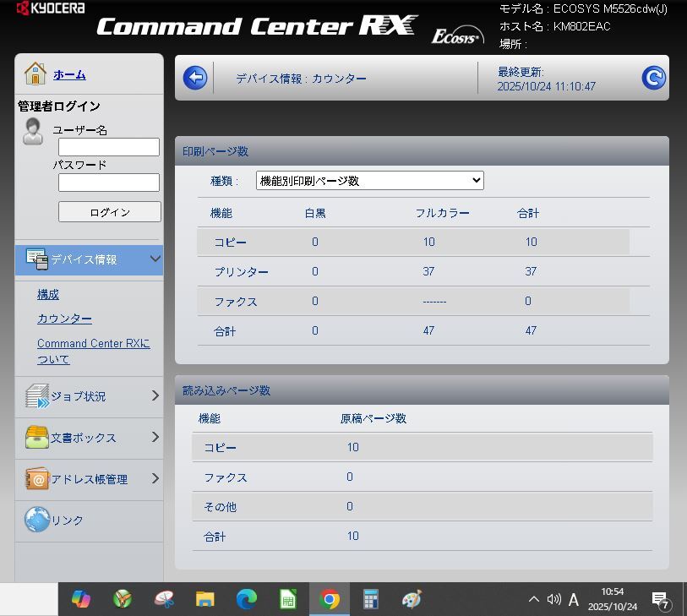Click inside the パスワード input field
Image resolution: width=687 pixels, height=616 pixels.
click(x=108, y=182)
